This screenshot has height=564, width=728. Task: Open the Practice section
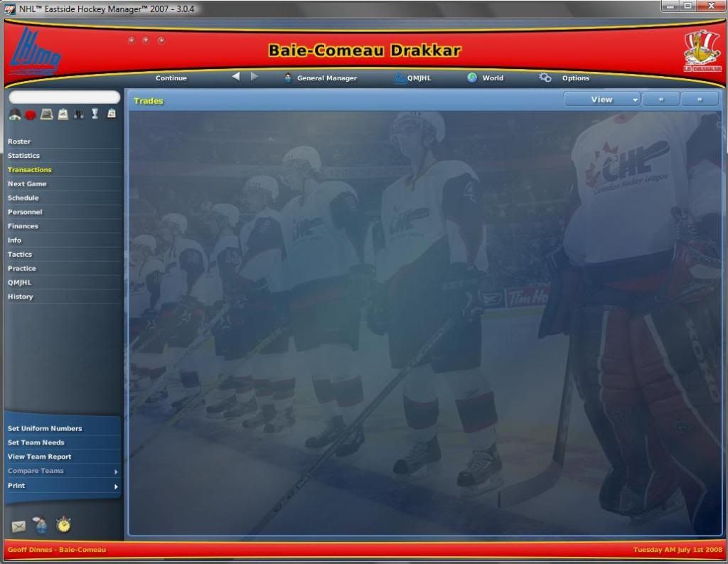pos(22,269)
